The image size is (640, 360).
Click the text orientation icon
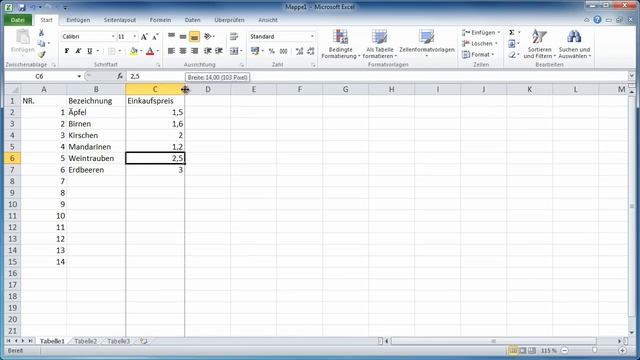(208, 37)
